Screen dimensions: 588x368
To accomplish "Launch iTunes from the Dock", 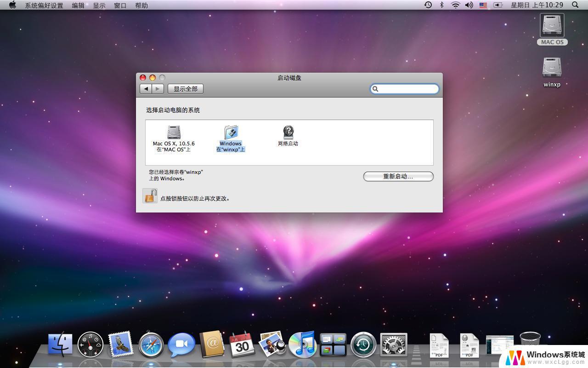I will point(302,345).
